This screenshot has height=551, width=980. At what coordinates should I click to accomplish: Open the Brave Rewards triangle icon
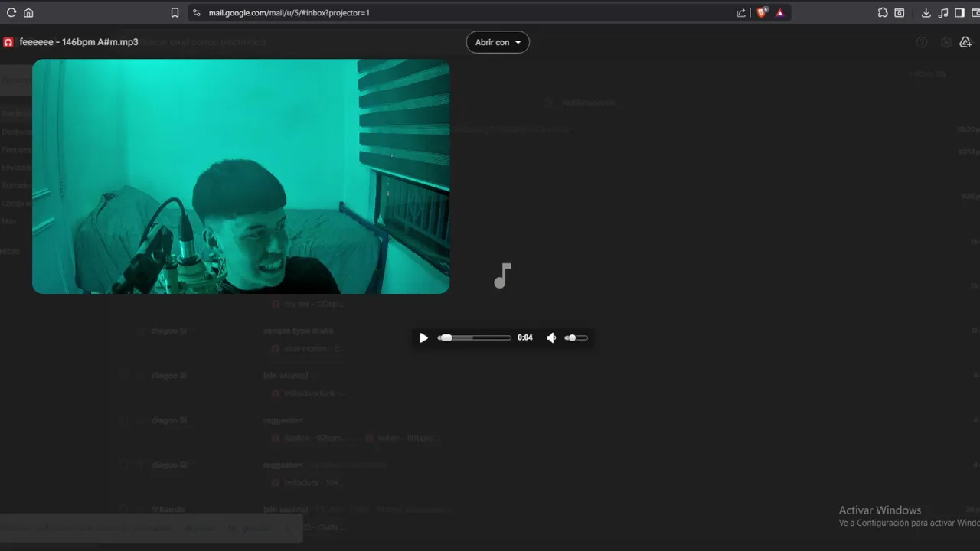pyautogui.click(x=780, y=12)
